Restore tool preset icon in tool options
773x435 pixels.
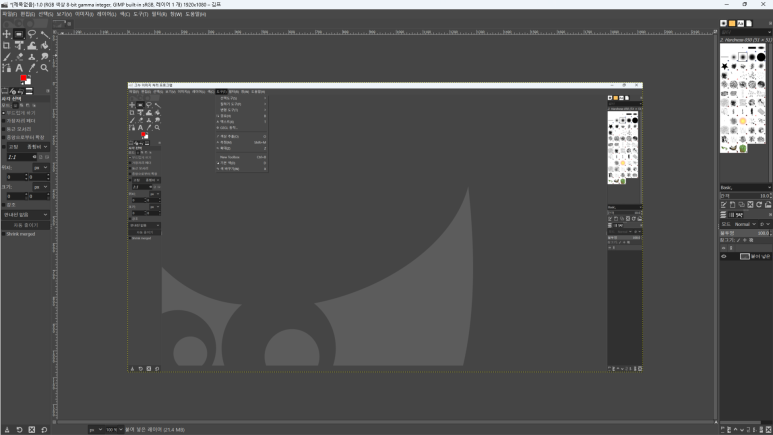pyautogui.click(x=19, y=430)
